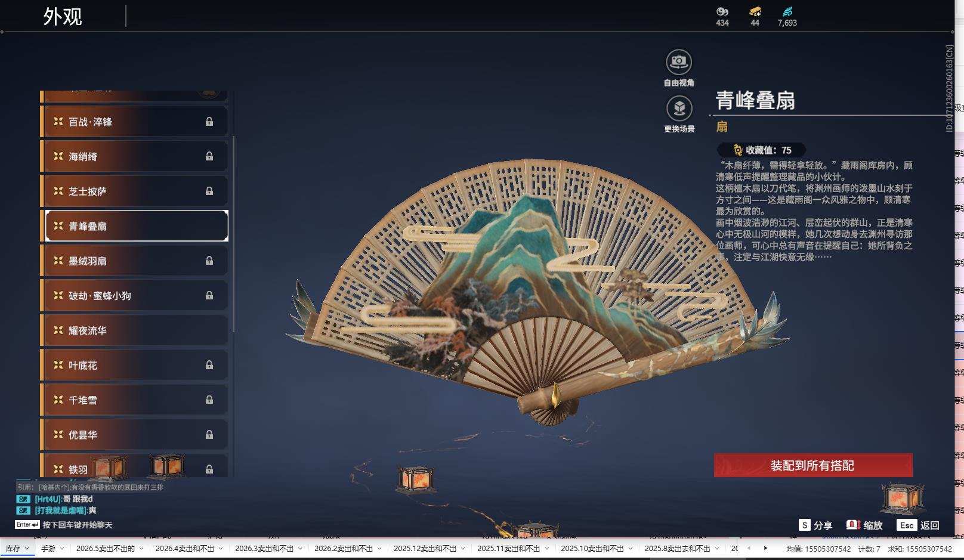Click the quoted chat message 引用 line

(90, 487)
